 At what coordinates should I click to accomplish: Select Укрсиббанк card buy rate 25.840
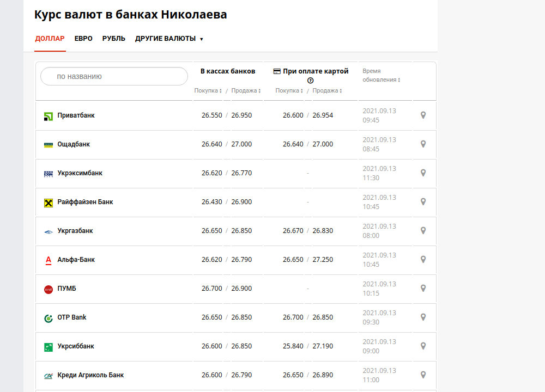293,346
